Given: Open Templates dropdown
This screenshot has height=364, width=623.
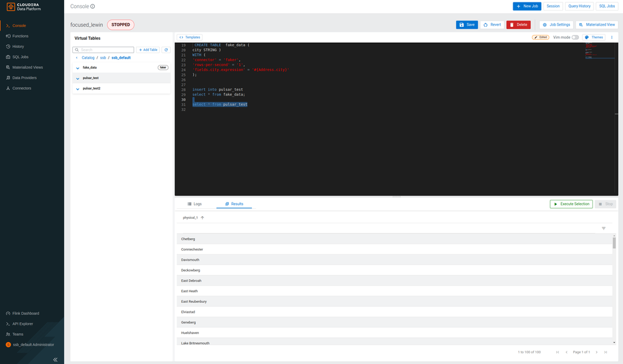Looking at the screenshot, I should tap(190, 37).
